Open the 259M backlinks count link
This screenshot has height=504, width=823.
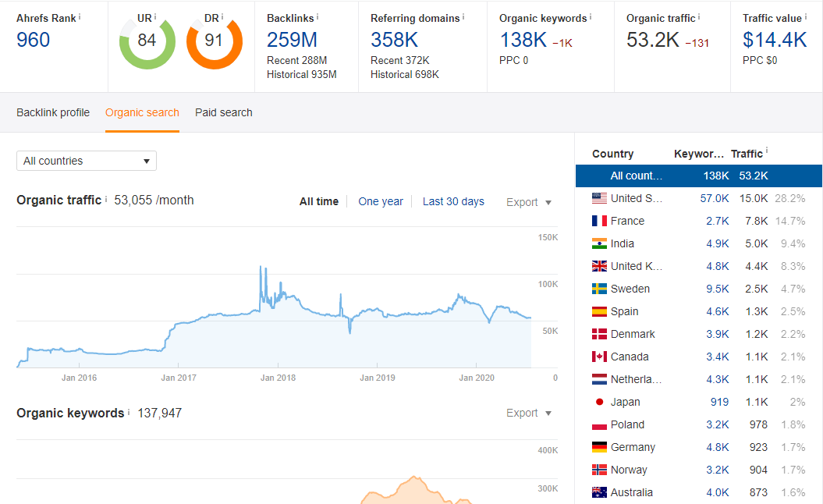click(293, 40)
